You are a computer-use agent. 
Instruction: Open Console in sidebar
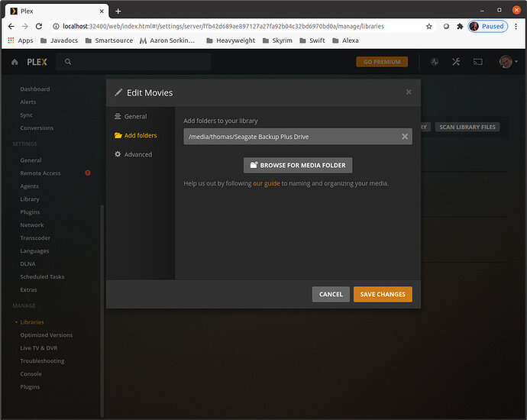click(x=31, y=374)
